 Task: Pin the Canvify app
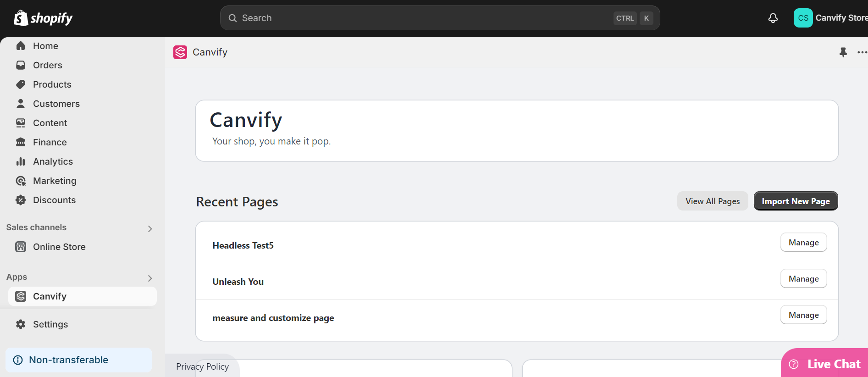(x=843, y=52)
